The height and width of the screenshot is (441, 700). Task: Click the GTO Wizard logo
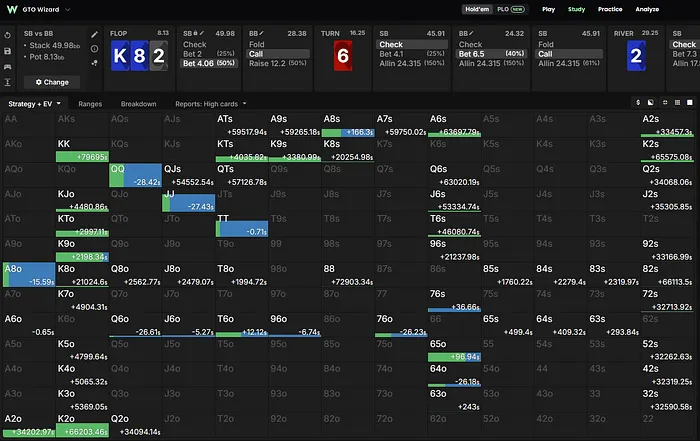click(x=12, y=9)
